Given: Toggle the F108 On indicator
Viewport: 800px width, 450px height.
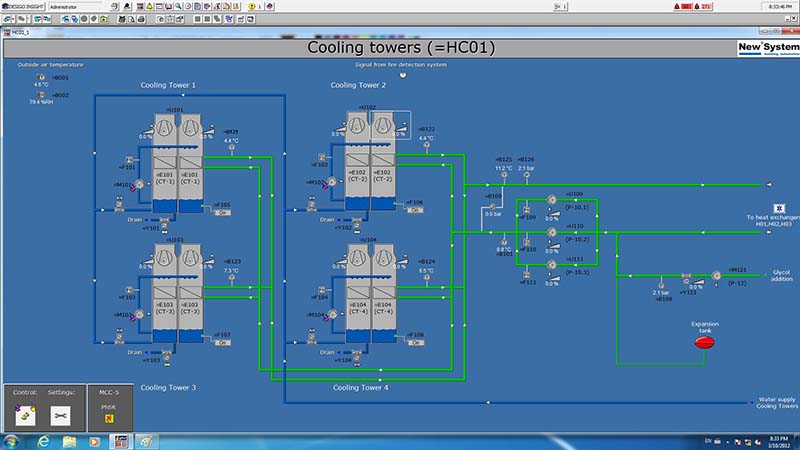Looking at the screenshot, I should [x=415, y=343].
